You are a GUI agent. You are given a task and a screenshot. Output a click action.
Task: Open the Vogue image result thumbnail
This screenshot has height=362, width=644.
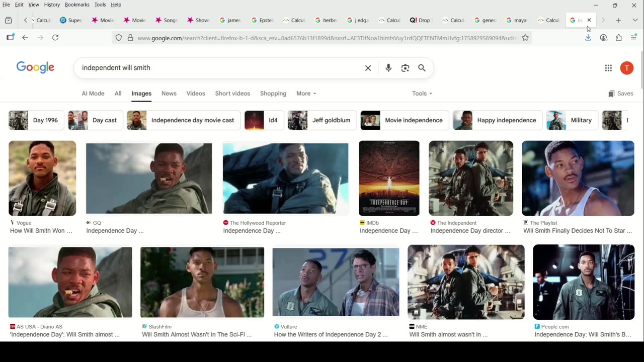[42, 178]
